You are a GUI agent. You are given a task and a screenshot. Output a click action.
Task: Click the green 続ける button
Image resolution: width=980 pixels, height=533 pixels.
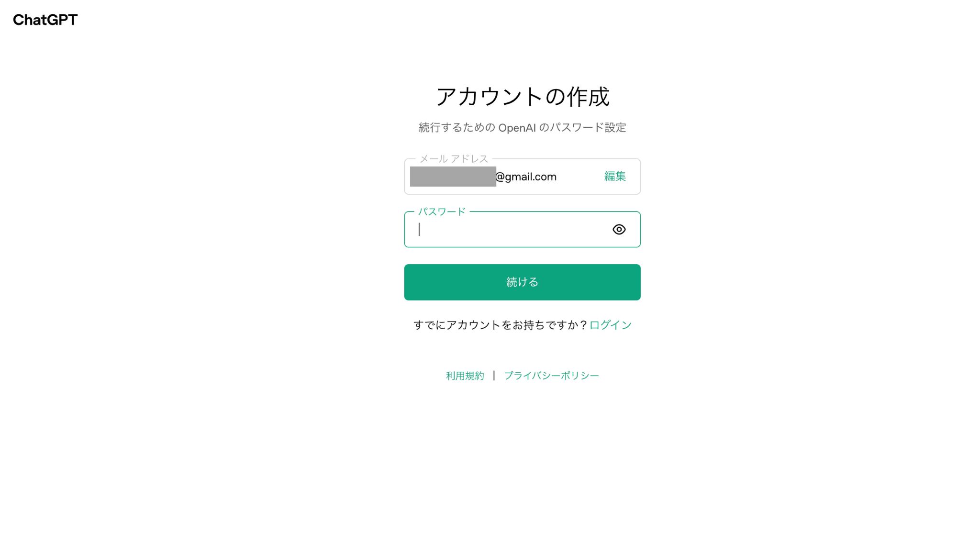(522, 282)
